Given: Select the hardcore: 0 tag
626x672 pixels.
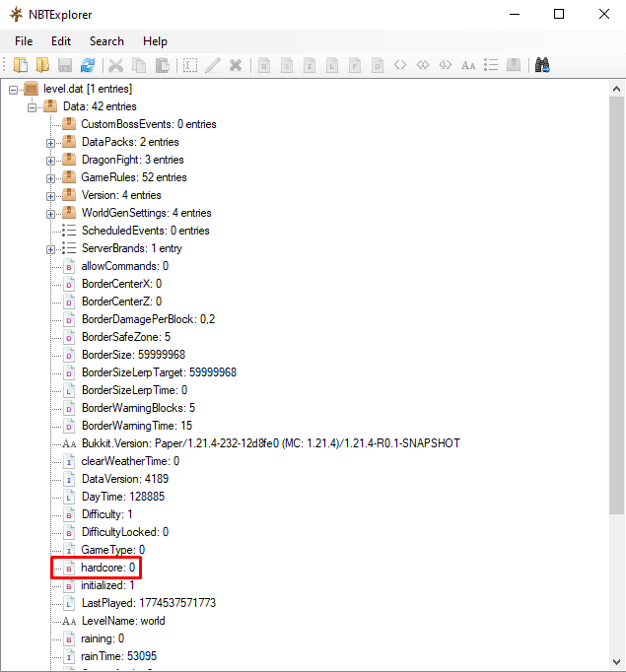Looking at the screenshot, I should pos(107,568).
